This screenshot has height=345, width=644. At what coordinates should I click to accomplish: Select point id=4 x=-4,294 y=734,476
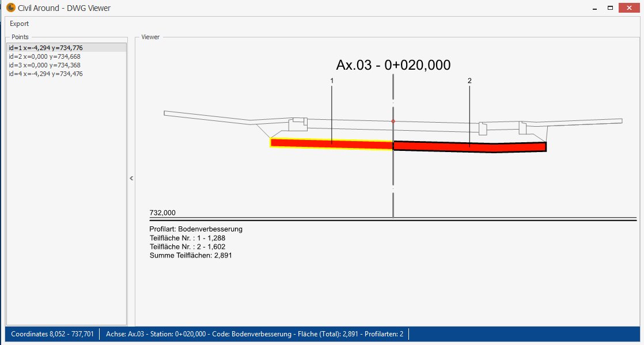click(x=67, y=74)
